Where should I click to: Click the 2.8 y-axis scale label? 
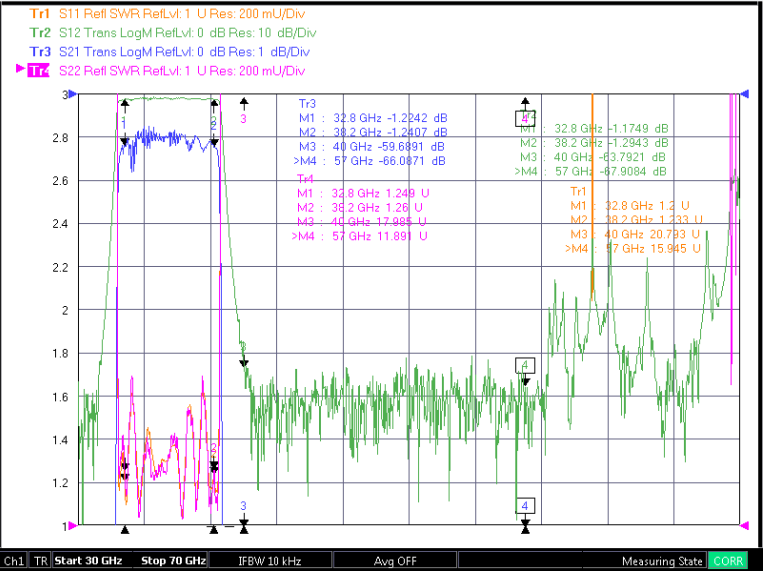point(60,137)
